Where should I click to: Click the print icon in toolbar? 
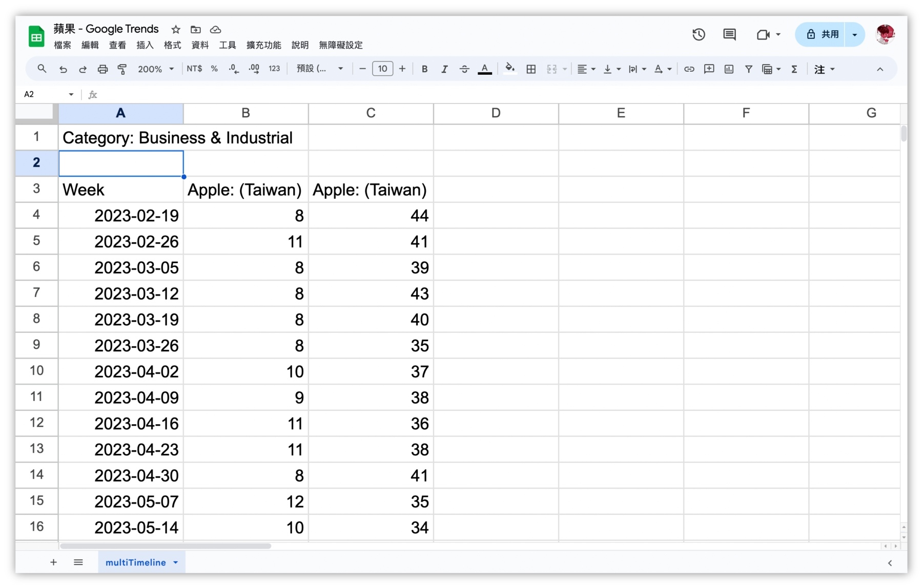(x=102, y=69)
